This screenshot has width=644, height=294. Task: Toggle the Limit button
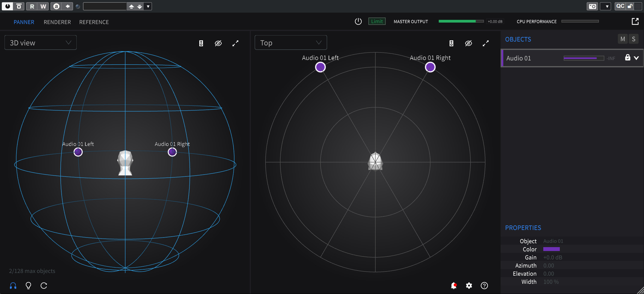coord(377,21)
